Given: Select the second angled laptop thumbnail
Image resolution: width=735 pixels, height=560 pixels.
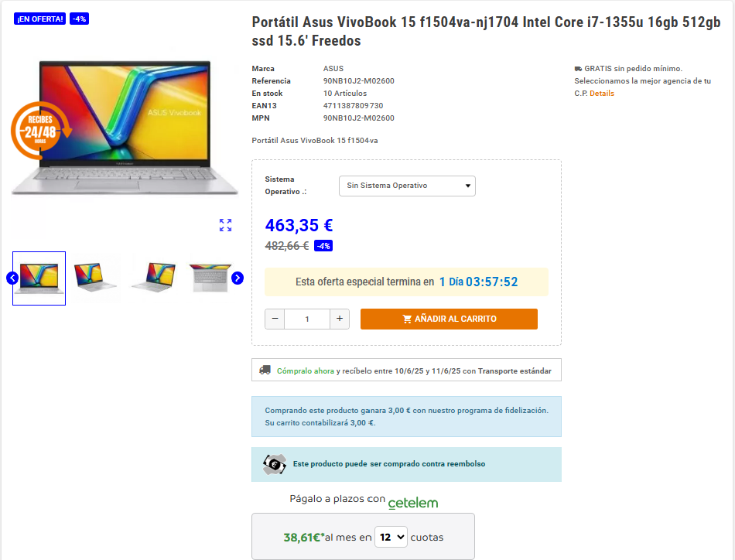Looking at the screenshot, I should [95, 278].
